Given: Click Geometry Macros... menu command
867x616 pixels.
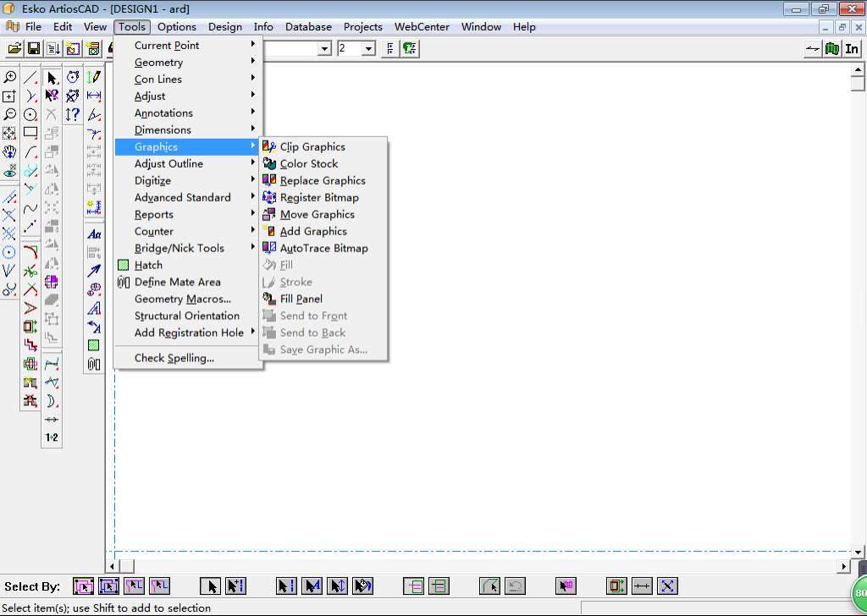Looking at the screenshot, I should (x=182, y=299).
